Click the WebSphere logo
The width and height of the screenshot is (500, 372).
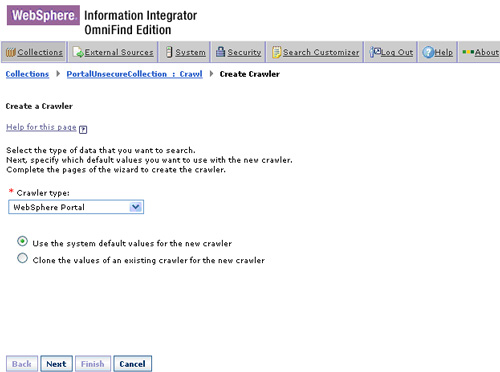(x=43, y=15)
